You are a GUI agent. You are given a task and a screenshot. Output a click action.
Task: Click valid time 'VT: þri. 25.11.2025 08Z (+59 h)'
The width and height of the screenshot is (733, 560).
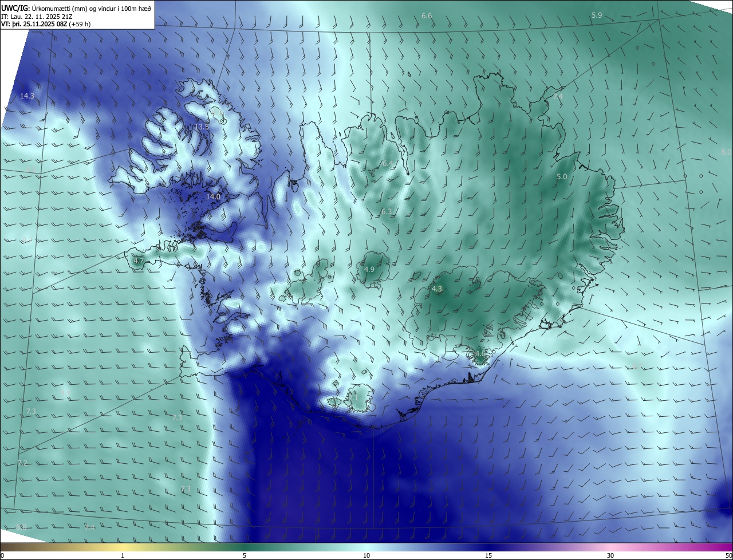46,24
